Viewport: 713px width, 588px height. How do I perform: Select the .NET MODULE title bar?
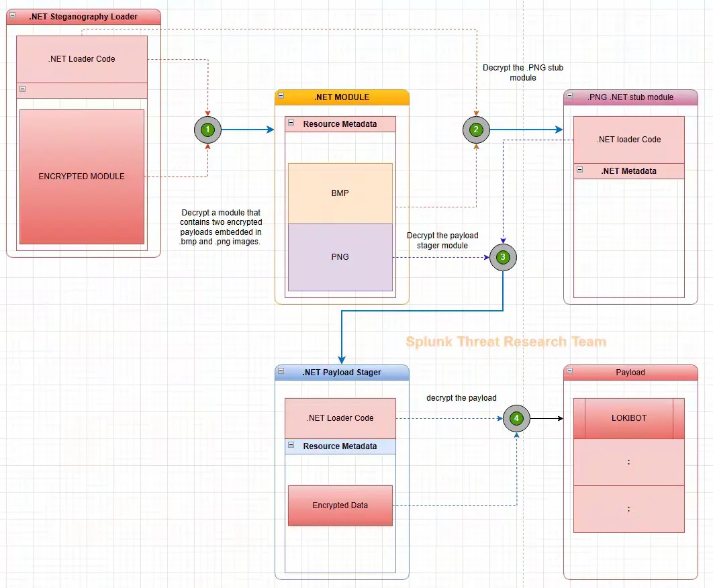(340, 97)
